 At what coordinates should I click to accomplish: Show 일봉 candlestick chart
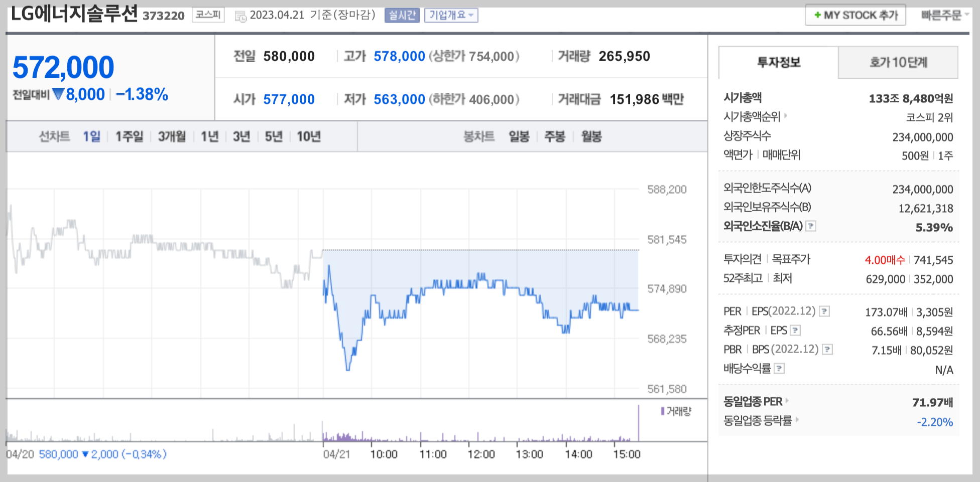pyautogui.click(x=519, y=136)
